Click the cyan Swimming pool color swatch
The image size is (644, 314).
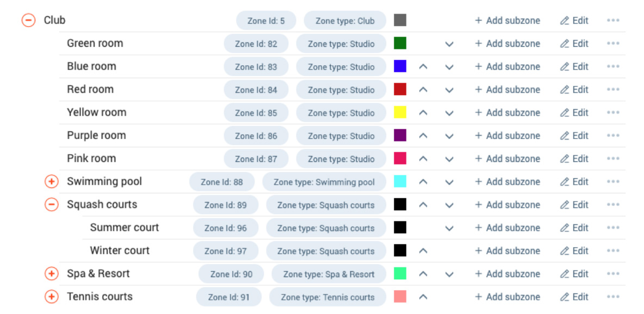[400, 181]
